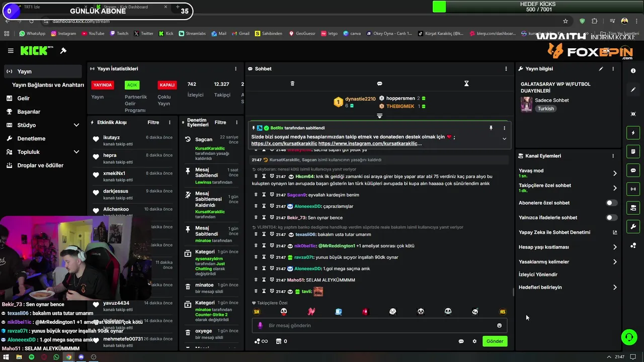Click the purple microphone icon in message box
The image size is (644, 362).
pyautogui.click(x=260, y=325)
